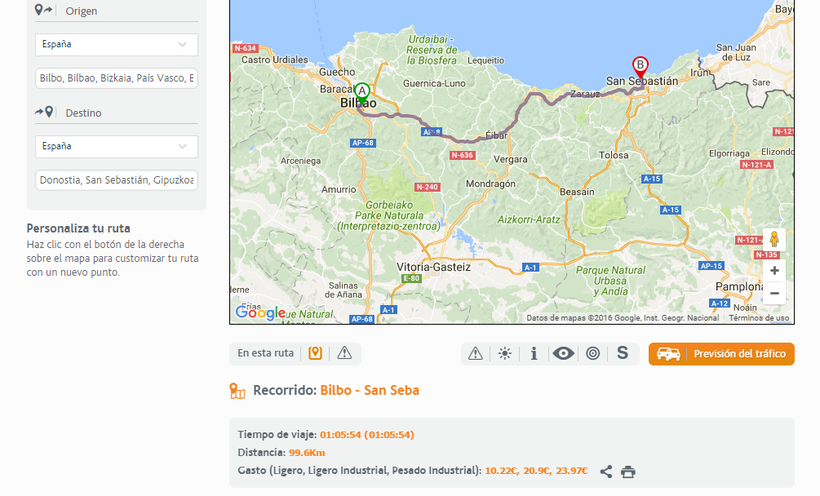Screen dimensions: 820x496
Task: Open Términos de uso link
Action: pos(759,318)
